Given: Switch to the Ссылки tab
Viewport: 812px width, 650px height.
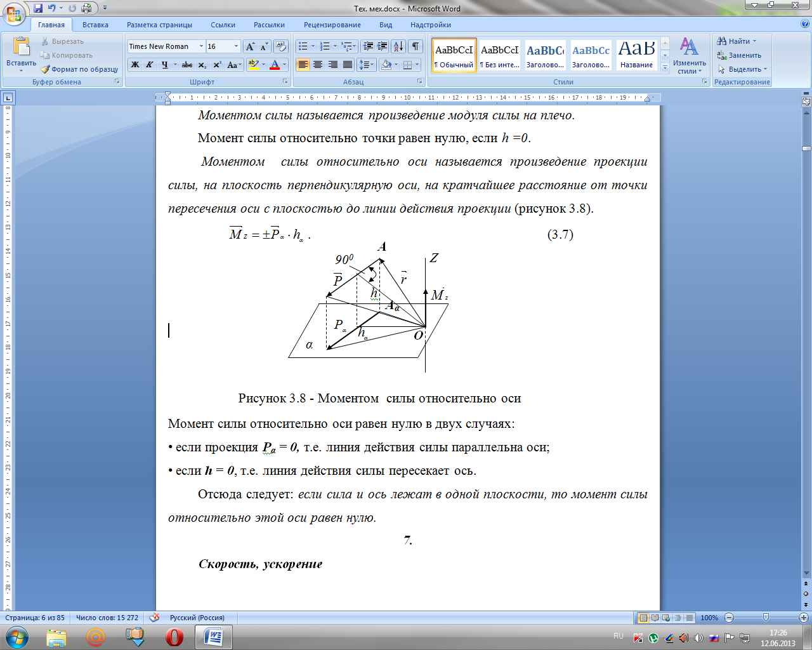Looking at the screenshot, I should [x=223, y=25].
